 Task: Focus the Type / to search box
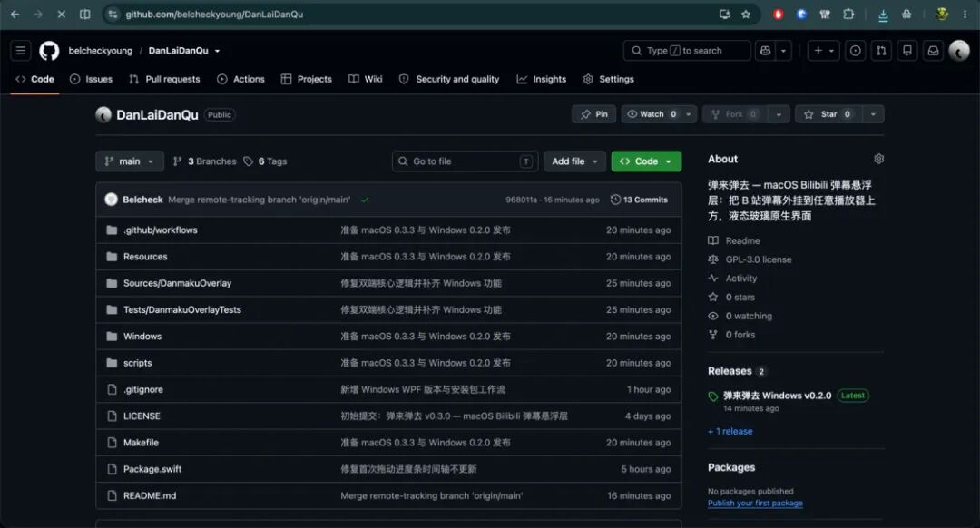pyautogui.click(x=687, y=51)
